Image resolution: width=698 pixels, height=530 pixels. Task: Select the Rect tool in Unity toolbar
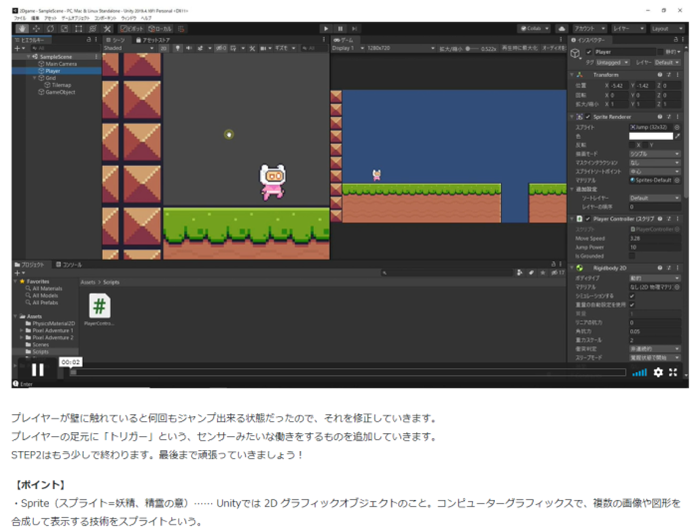79,29
